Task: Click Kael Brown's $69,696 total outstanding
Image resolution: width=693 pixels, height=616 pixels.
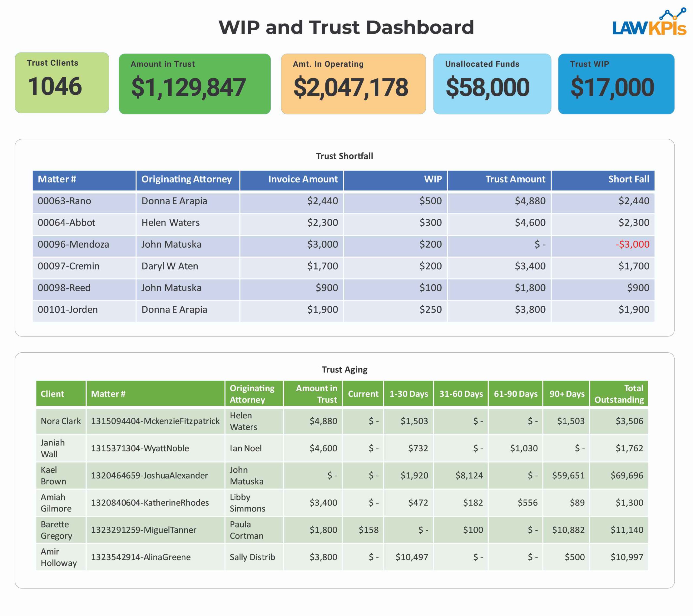Action: tap(627, 475)
